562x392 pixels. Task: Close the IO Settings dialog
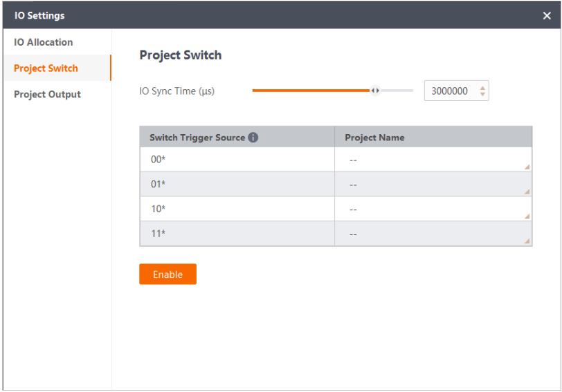click(547, 16)
